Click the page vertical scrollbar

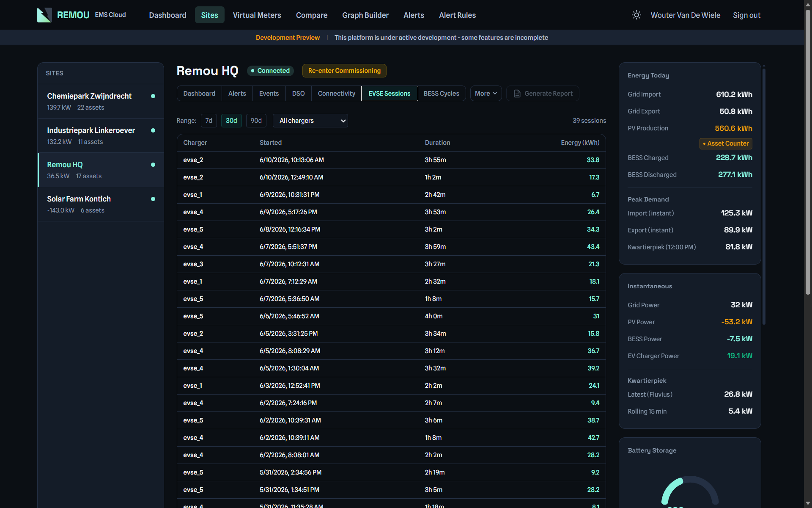(x=808, y=152)
